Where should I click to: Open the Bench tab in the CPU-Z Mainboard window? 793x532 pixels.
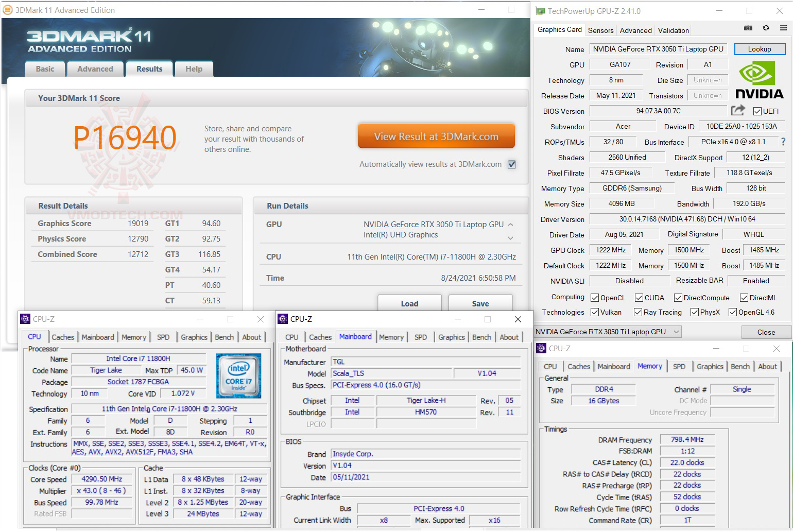[x=481, y=337]
